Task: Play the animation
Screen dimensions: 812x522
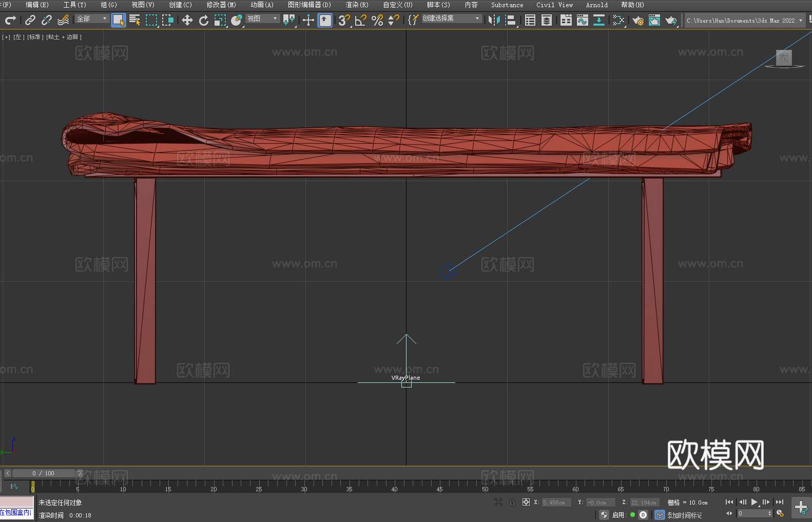Action: click(x=755, y=502)
